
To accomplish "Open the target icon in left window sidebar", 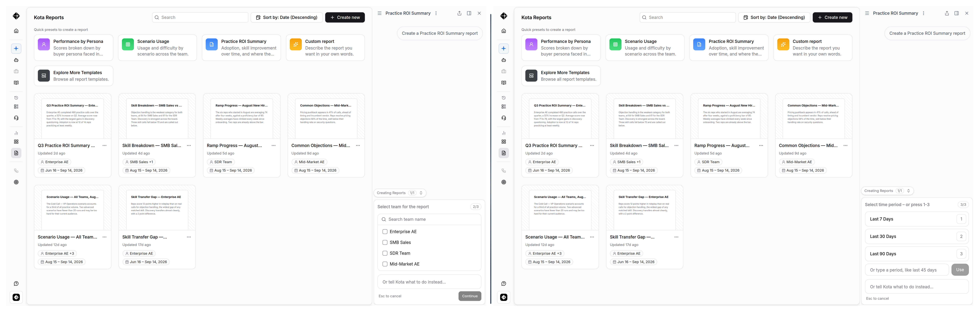I will (x=16, y=182).
